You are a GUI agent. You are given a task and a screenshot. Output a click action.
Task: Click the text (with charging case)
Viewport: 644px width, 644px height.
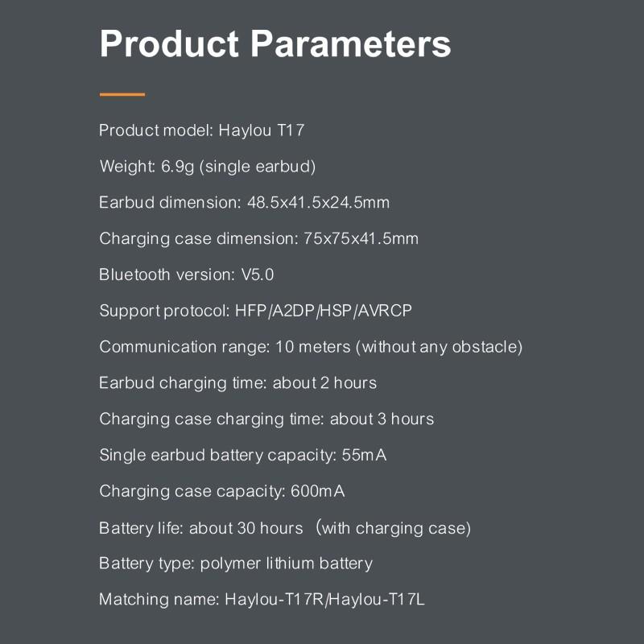[394, 528]
